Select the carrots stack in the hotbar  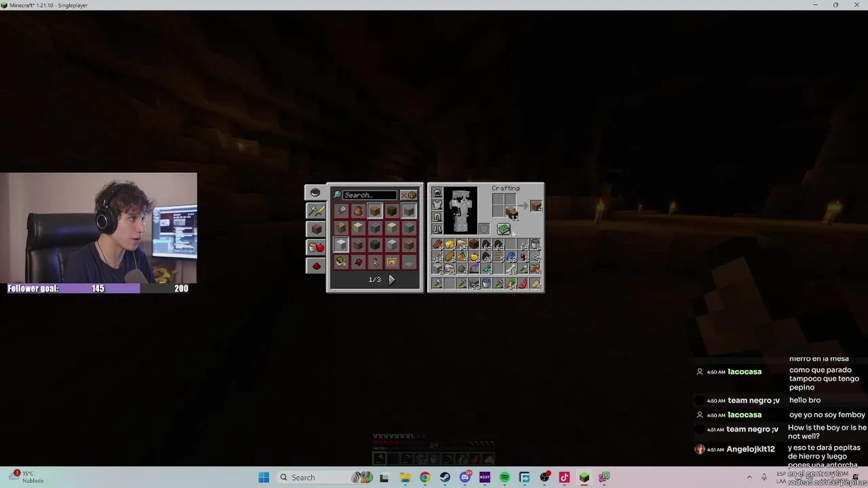pos(511,283)
